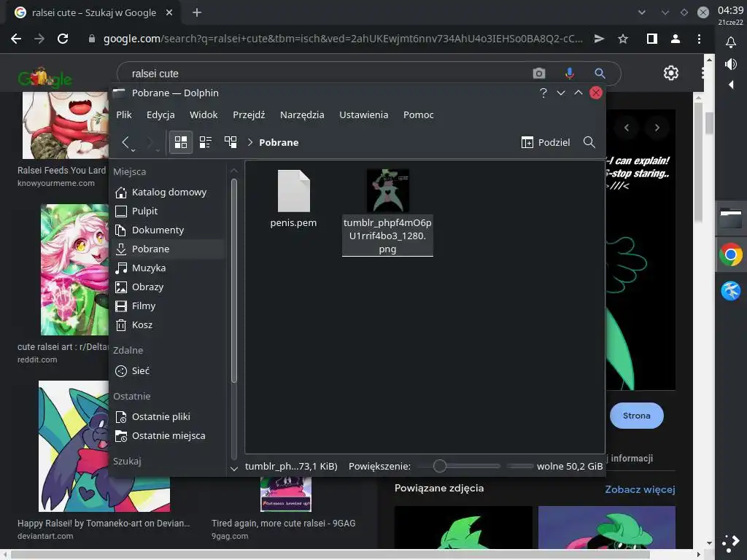Image resolution: width=747 pixels, height=560 pixels.
Task: Open the Ustawienia menu
Action: click(x=363, y=114)
